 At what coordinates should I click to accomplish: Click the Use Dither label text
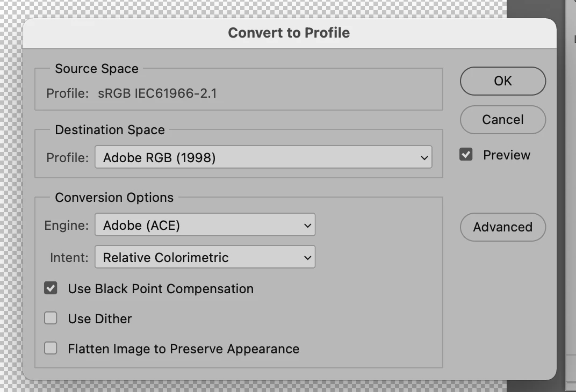[x=100, y=319]
